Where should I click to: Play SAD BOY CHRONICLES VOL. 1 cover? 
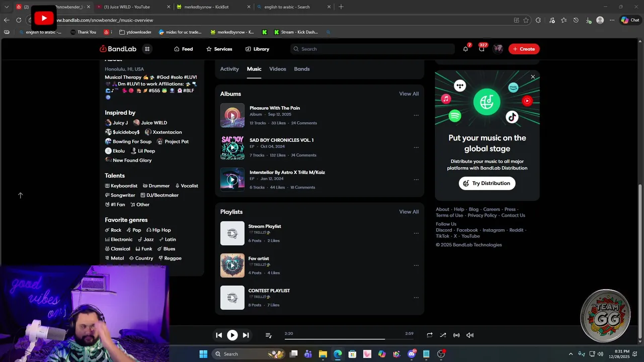click(x=232, y=147)
